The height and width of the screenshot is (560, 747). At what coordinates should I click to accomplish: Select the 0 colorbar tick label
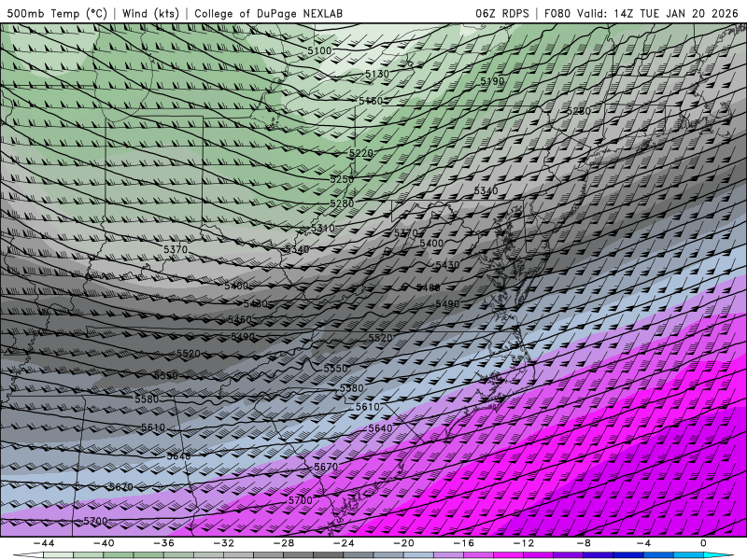(x=703, y=543)
